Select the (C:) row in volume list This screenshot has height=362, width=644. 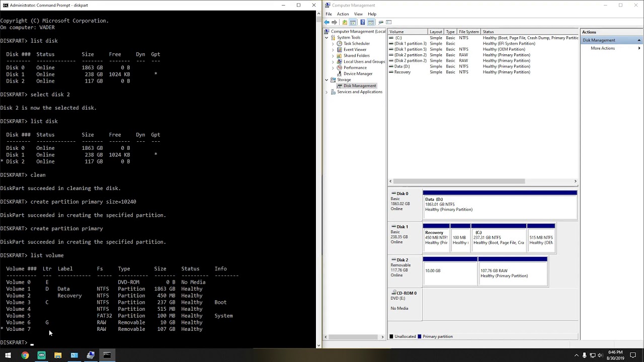(x=483, y=38)
